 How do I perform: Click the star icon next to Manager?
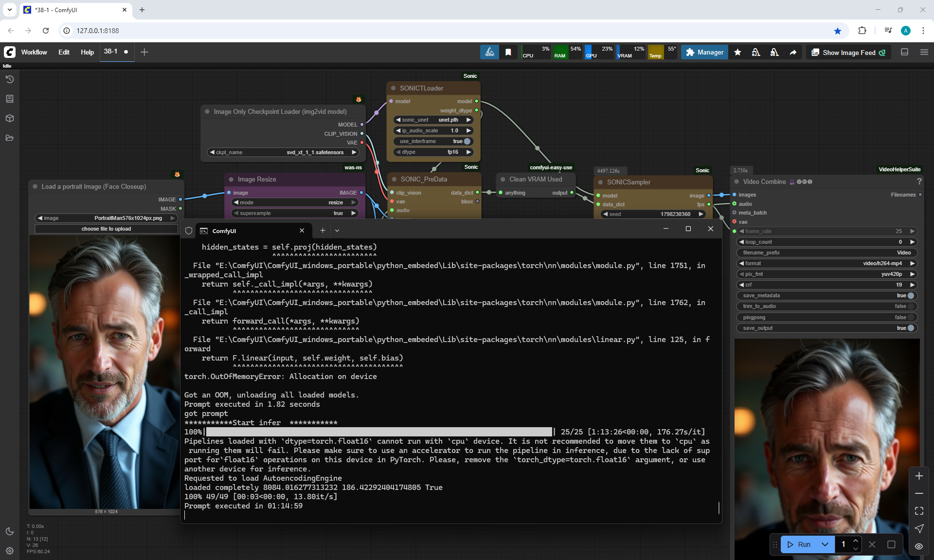[x=737, y=53]
